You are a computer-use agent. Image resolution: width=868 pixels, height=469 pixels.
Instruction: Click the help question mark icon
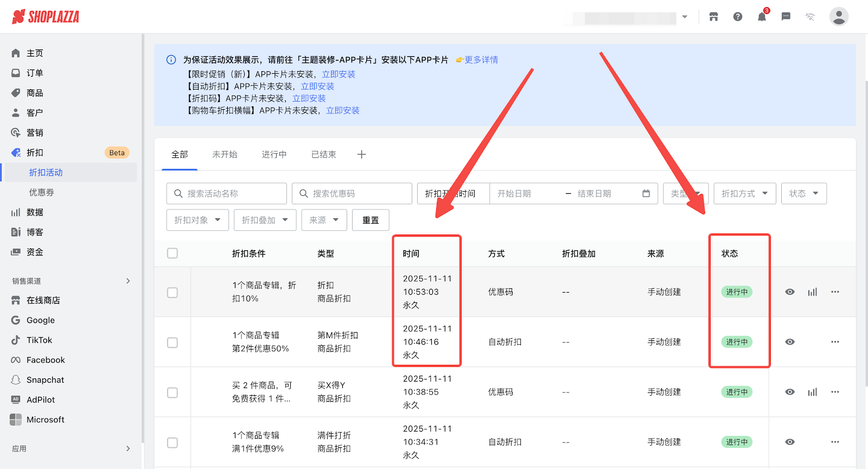click(x=738, y=17)
